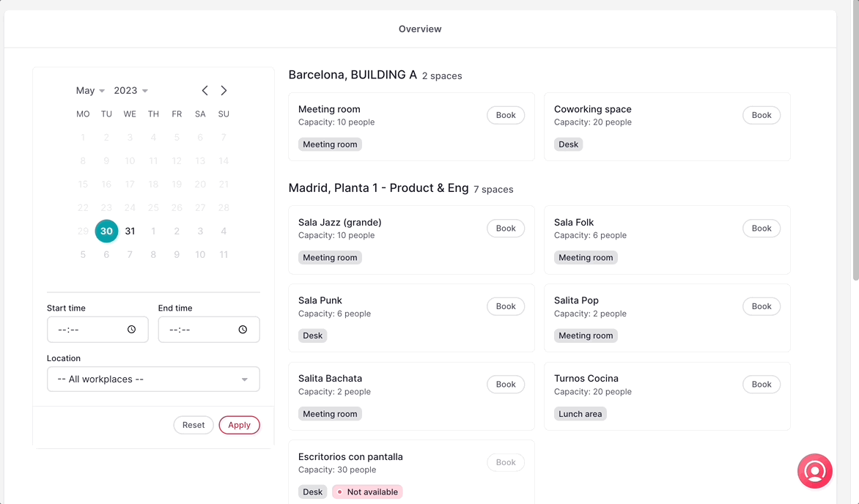The height and width of the screenshot is (504, 859).
Task: Open the May month dropdown
Action: 88,90
